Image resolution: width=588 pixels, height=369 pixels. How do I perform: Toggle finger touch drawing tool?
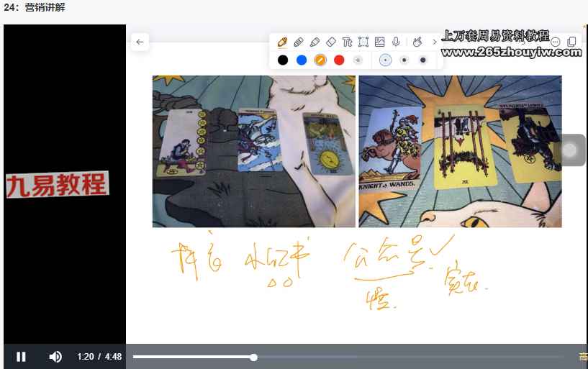pyautogui.click(x=417, y=42)
